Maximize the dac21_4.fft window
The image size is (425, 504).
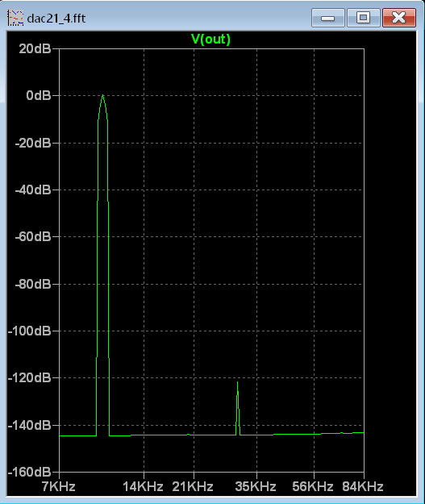(363, 18)
